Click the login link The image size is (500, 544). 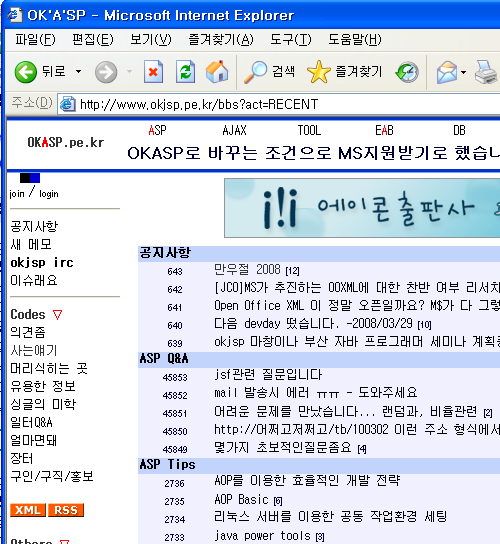coord(49,194)
